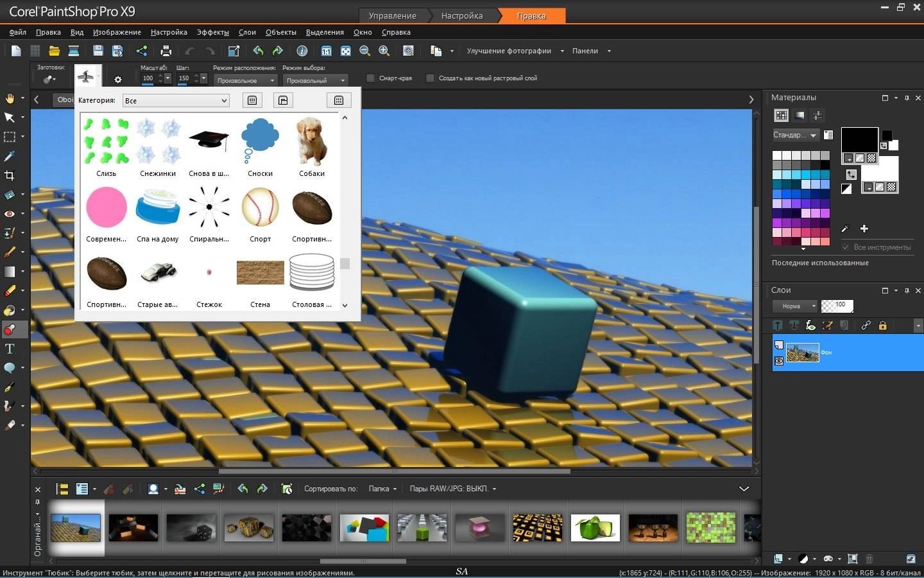Screen dimensions: 924x578
Task: Open the Файл menu
Action: pyautogui.click(x=18, y=32)
